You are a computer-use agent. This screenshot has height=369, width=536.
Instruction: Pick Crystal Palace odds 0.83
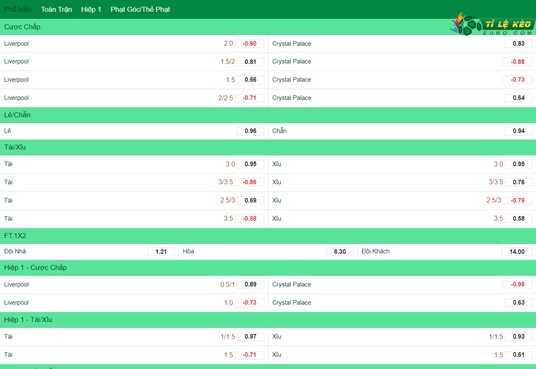coord(518,44)
